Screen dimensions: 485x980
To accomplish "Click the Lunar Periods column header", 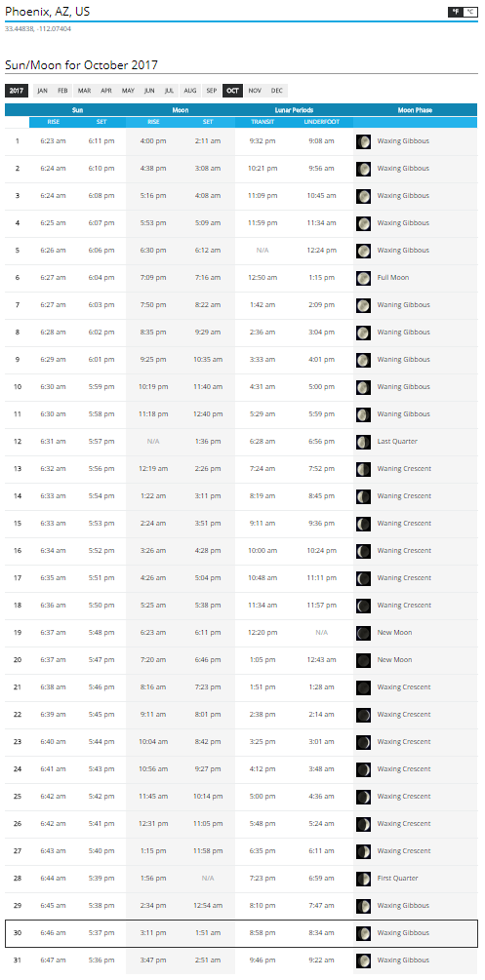I will tap(294, 110).
